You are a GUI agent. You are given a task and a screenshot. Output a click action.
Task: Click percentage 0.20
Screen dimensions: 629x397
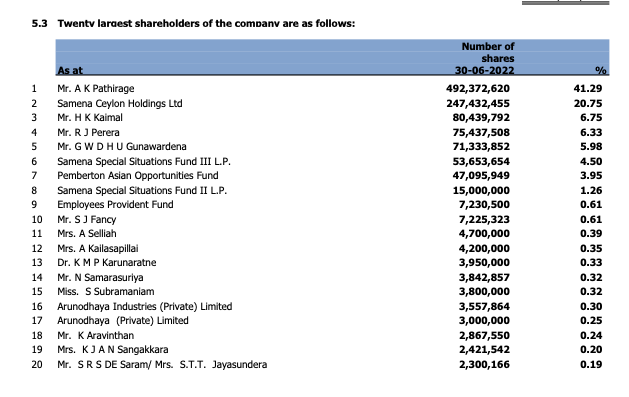pos(591,350)
